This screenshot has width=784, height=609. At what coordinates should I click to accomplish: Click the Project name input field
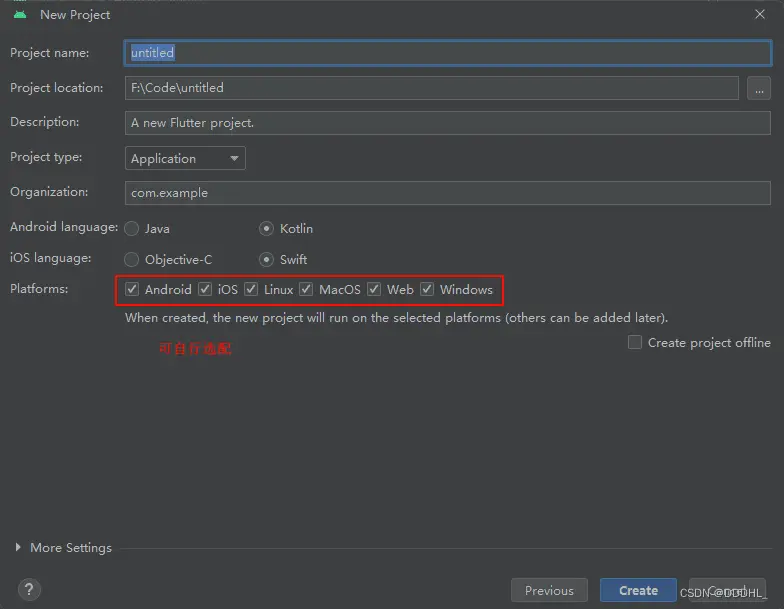[447, 53]
